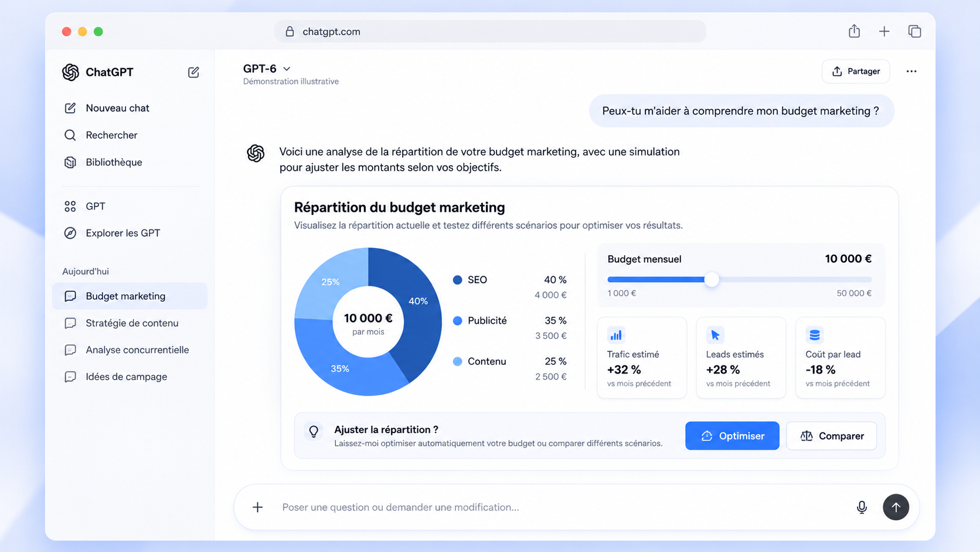Click the ChatGPT logo in the sidebar

[70, 72]
